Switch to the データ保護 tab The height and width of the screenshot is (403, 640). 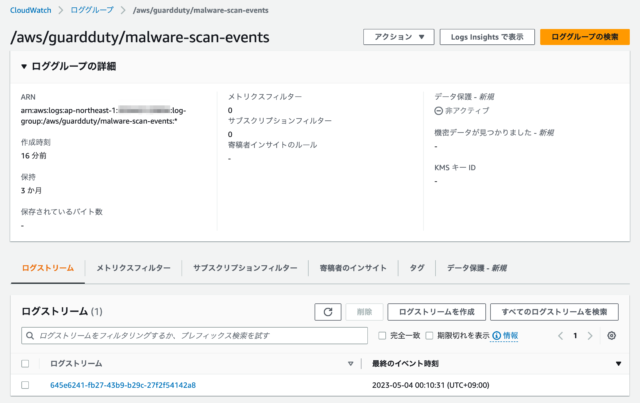(476, 268)
